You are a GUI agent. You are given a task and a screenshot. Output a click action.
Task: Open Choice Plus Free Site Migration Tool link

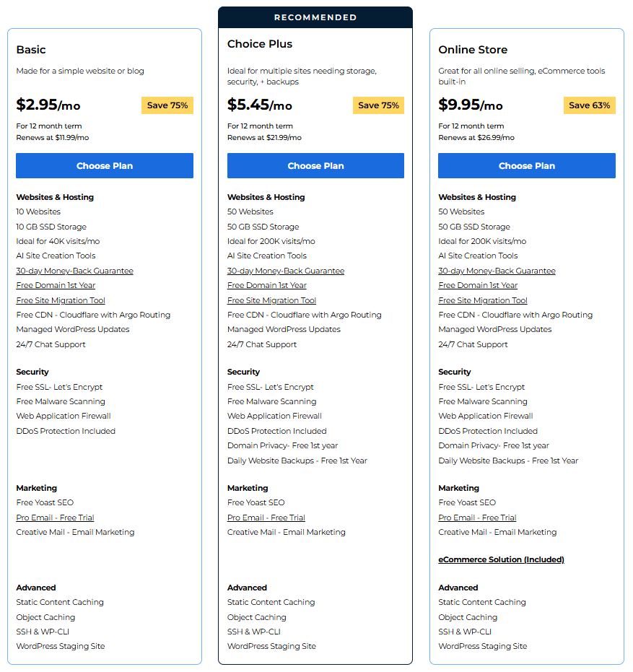tap(271, 300)
